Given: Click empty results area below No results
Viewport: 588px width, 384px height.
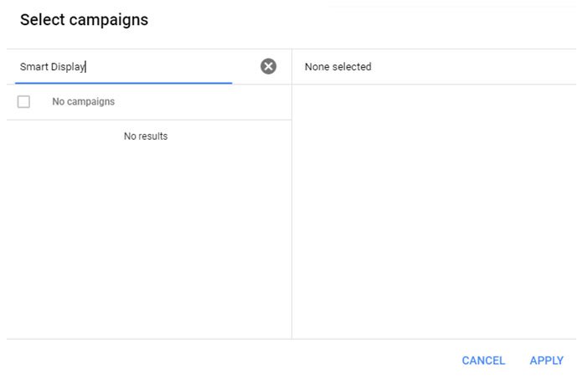Looking at the screenshot, I should tap(149, 240).
